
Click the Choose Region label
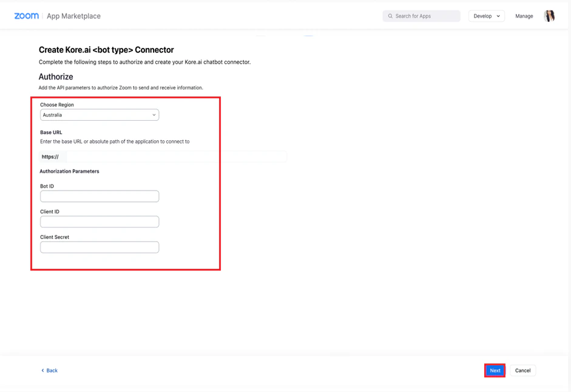(57, 104)
